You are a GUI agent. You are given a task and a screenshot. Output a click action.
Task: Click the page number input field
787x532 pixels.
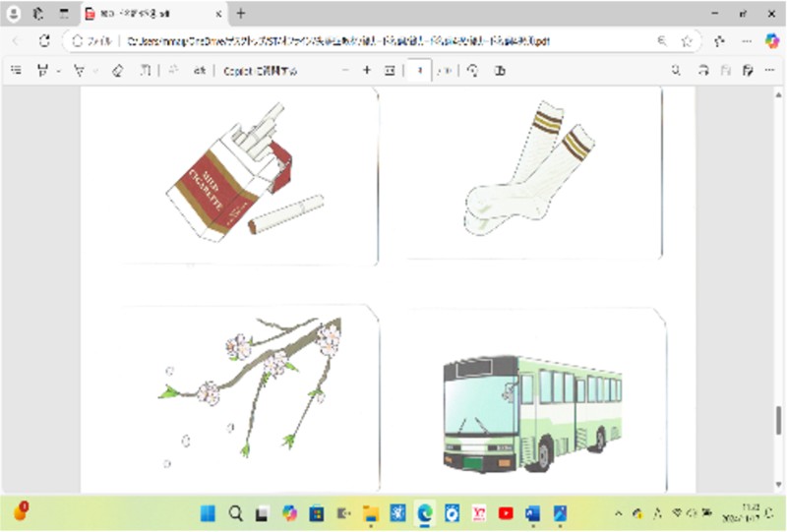tap(417, 71)
